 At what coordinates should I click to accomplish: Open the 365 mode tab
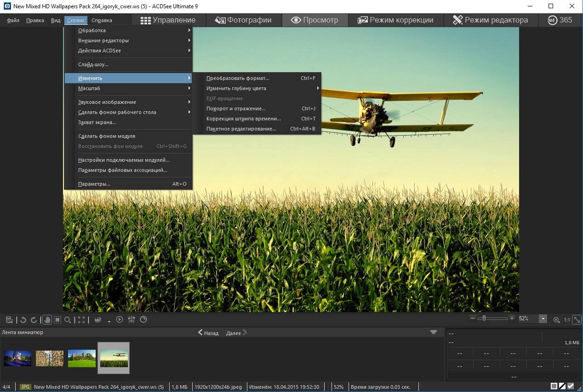560,20
